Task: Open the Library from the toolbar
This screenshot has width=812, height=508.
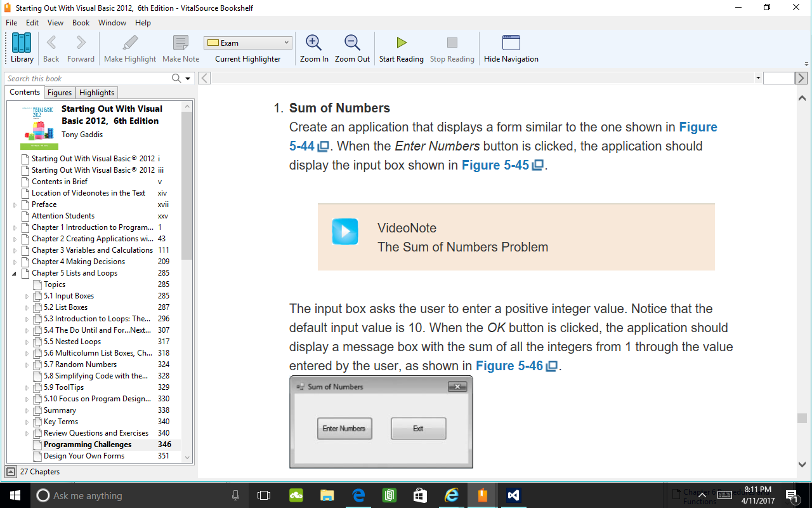Action: coord(22,48)
